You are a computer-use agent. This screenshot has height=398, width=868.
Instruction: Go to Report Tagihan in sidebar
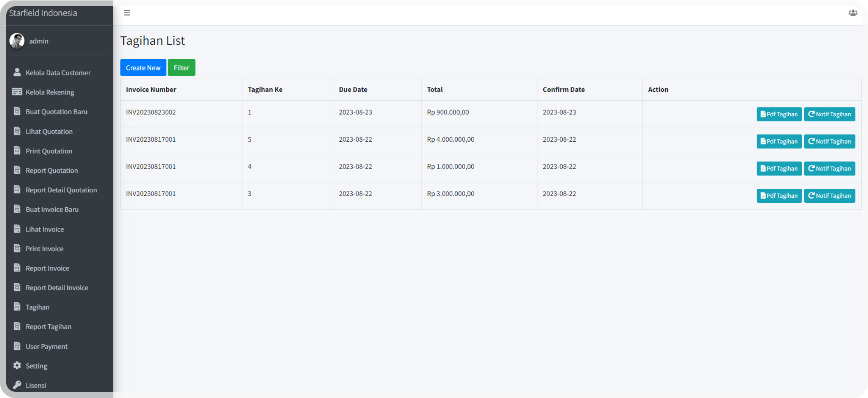pos(48,326)
